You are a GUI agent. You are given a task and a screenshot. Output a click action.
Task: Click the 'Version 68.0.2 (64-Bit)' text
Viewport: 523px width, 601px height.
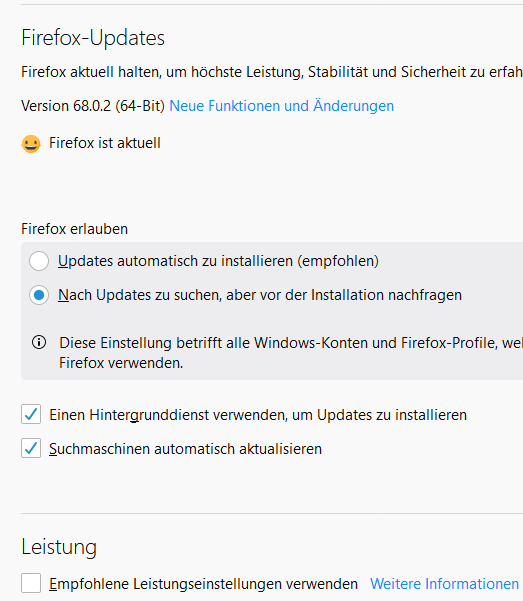[93, 106]
